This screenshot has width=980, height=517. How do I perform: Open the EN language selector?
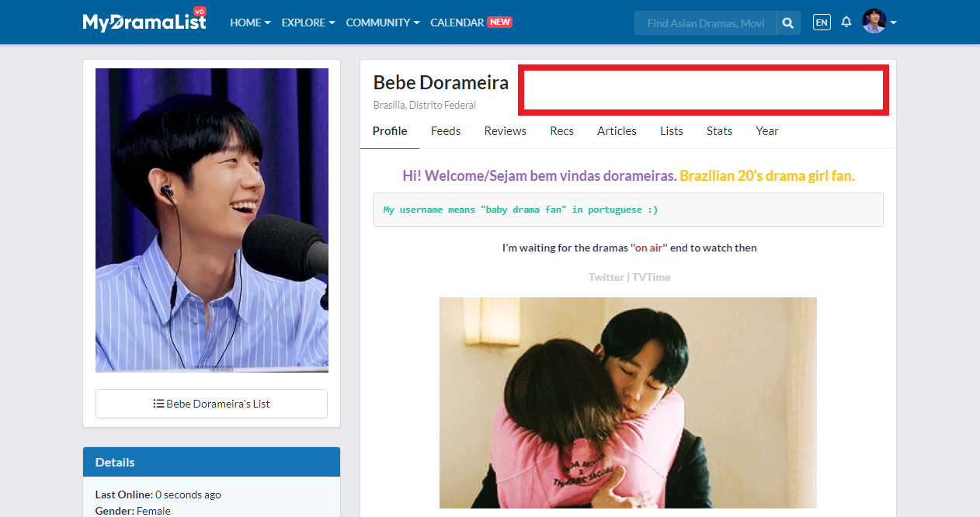pyautogui.click(x=822, y=23)
